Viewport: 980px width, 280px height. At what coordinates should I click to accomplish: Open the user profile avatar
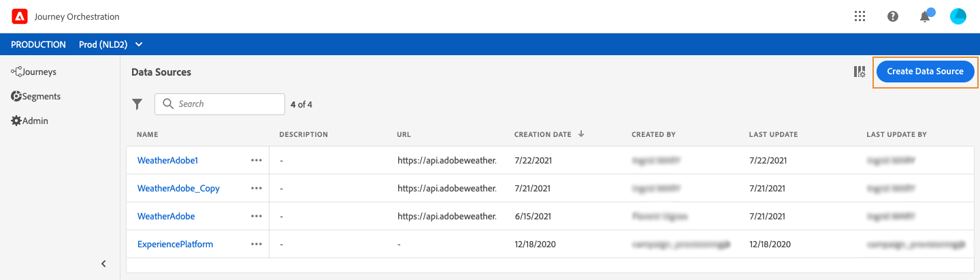click(x=958, y=16)
